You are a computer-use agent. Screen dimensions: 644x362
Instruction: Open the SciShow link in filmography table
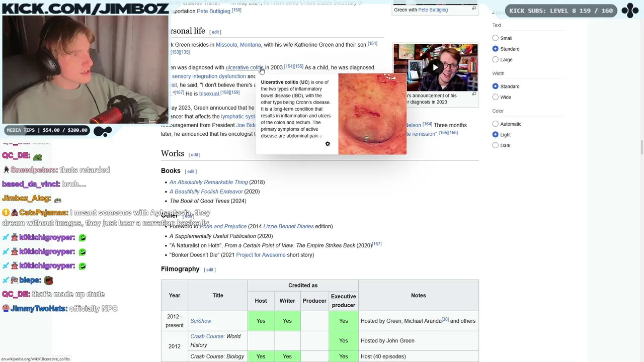201,321
